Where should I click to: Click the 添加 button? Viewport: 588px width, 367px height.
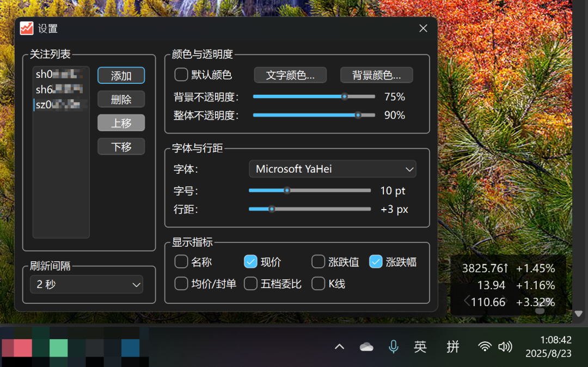[x=121, y=76]
